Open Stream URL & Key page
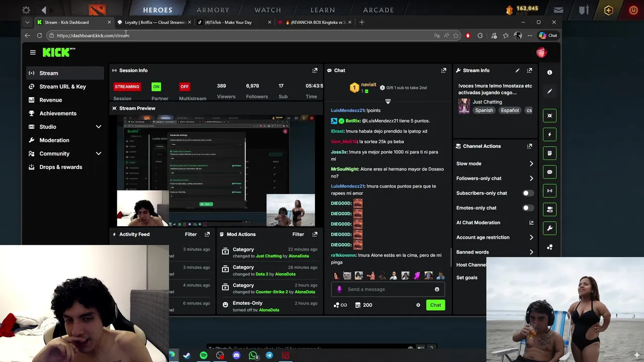This screenshot has width=644, height=362. 64,86
